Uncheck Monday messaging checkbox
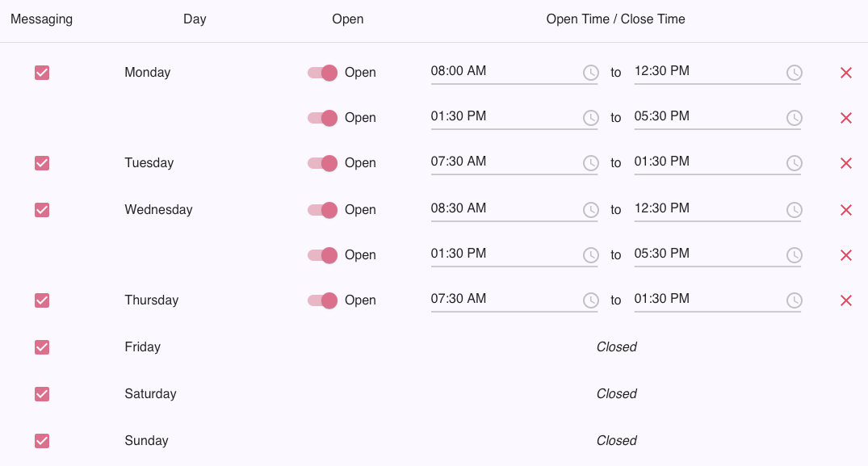Image resolution: width=868 pixels, height=466 pixels. (x=42, y=73)
